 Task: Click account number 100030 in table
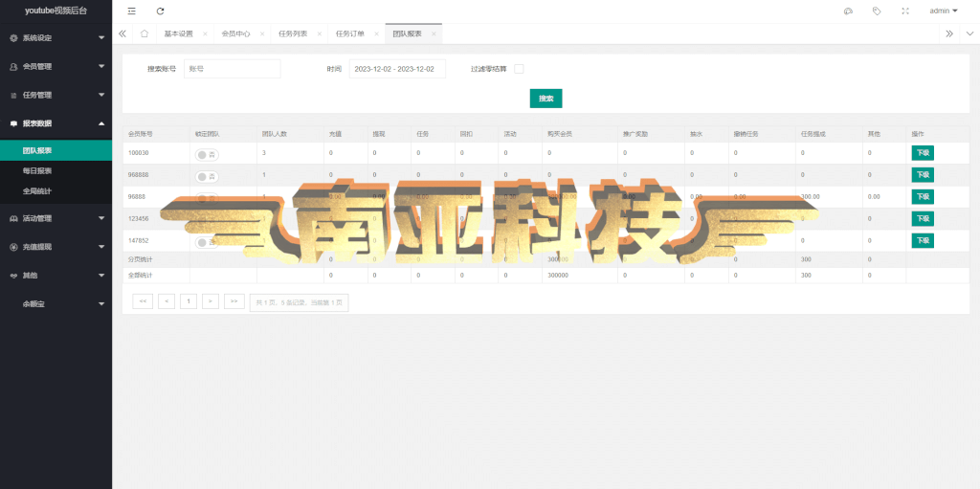[138, 153]
